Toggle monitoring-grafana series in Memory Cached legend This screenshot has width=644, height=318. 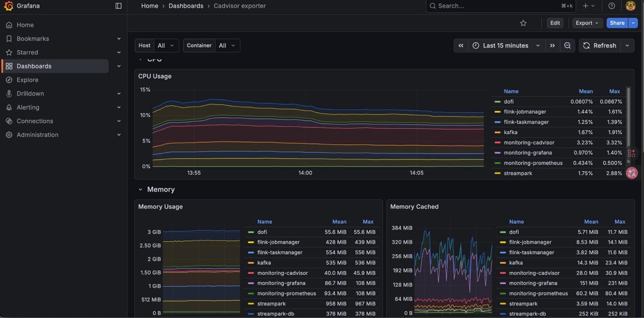[533, 283]
